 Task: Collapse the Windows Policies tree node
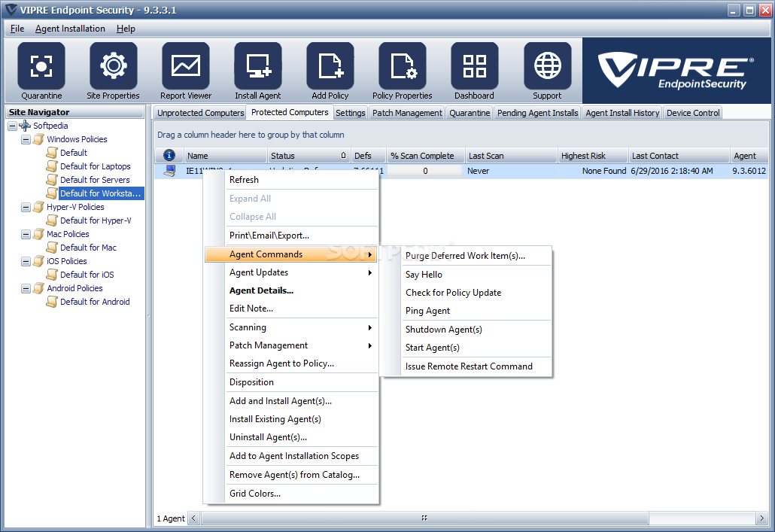[26, 139]
